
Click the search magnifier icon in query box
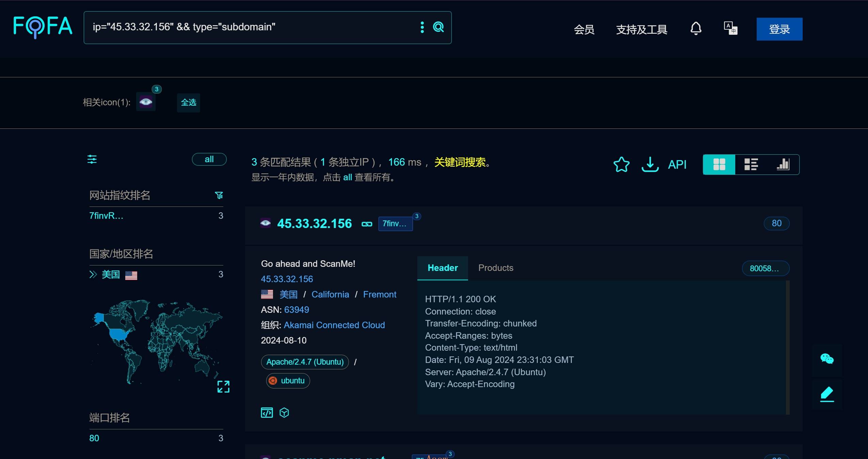(x=438, y=27)
